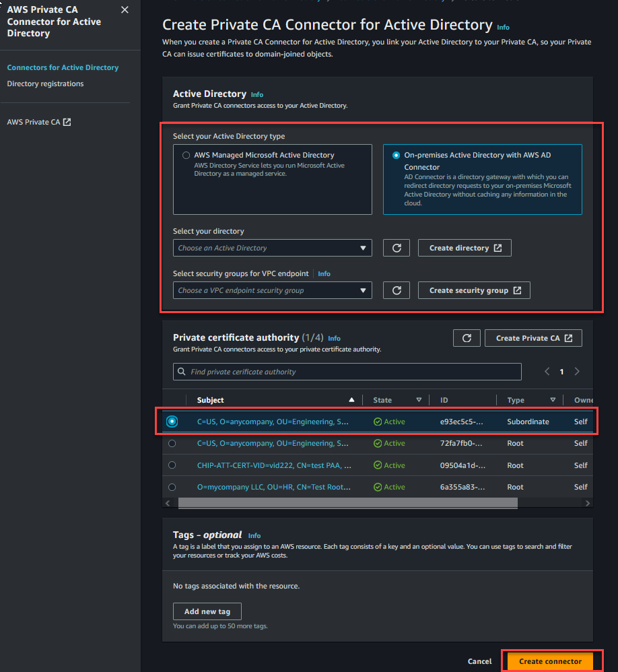Expand the Choose an Active Directory dropdown
Screen dimensions: 618x672
click(x=272, y=248)
